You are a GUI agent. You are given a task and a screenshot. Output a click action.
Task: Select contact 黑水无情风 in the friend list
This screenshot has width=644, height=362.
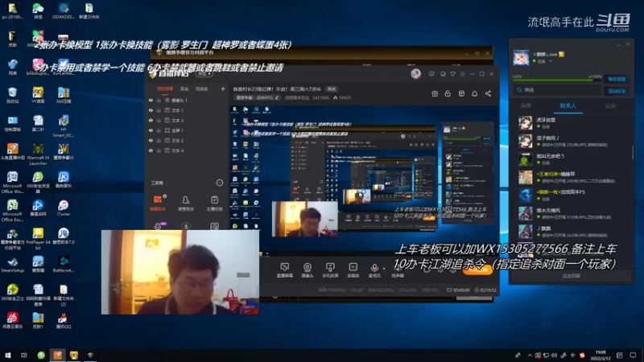point(573,213)
